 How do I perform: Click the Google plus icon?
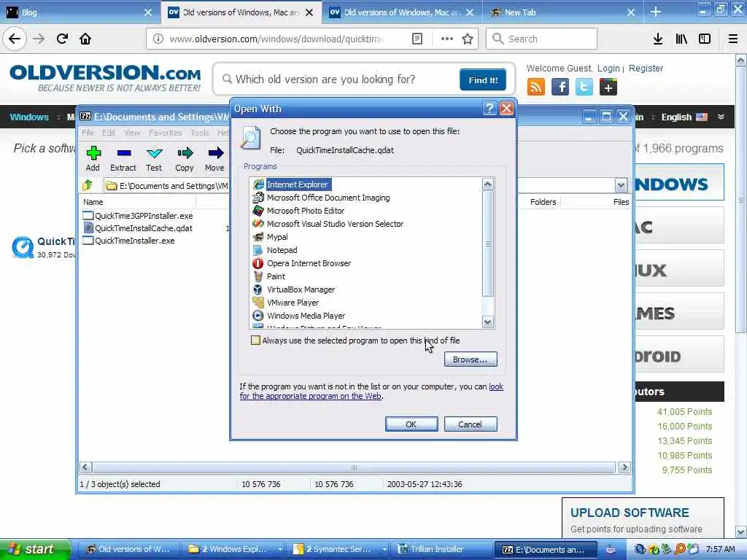608,87
